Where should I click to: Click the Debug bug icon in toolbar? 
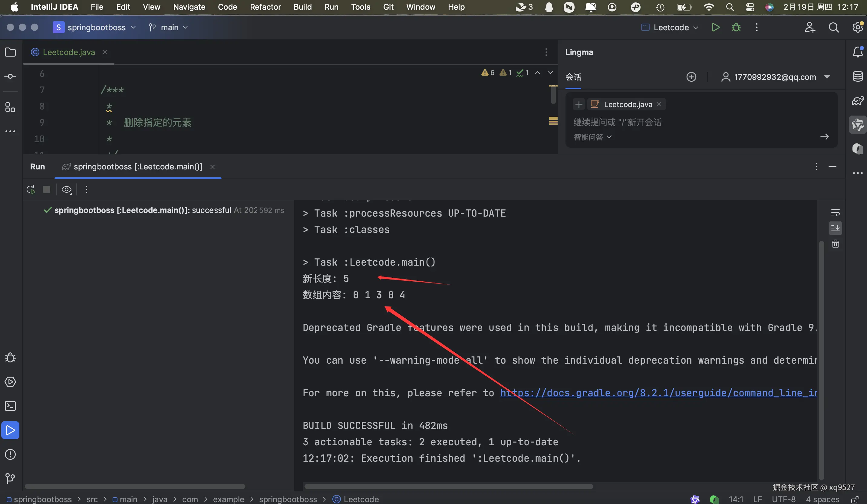(x=736, y=28)
